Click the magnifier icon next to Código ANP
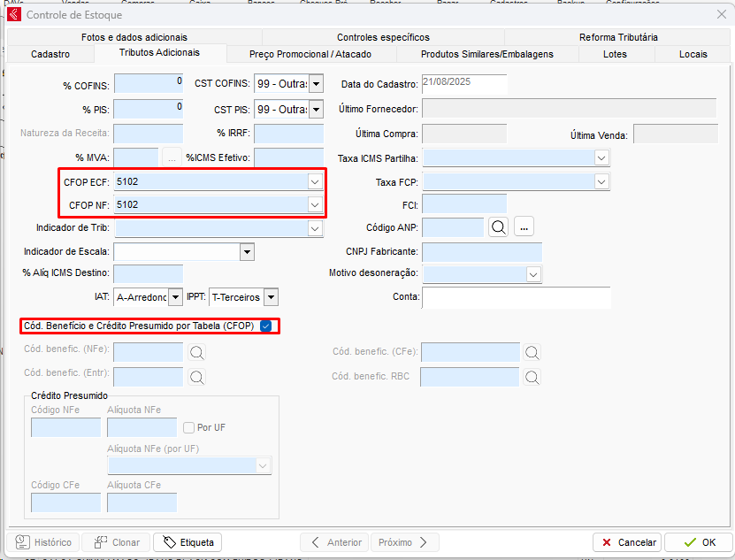Screen dimensions: 735x560 (499, 227)
